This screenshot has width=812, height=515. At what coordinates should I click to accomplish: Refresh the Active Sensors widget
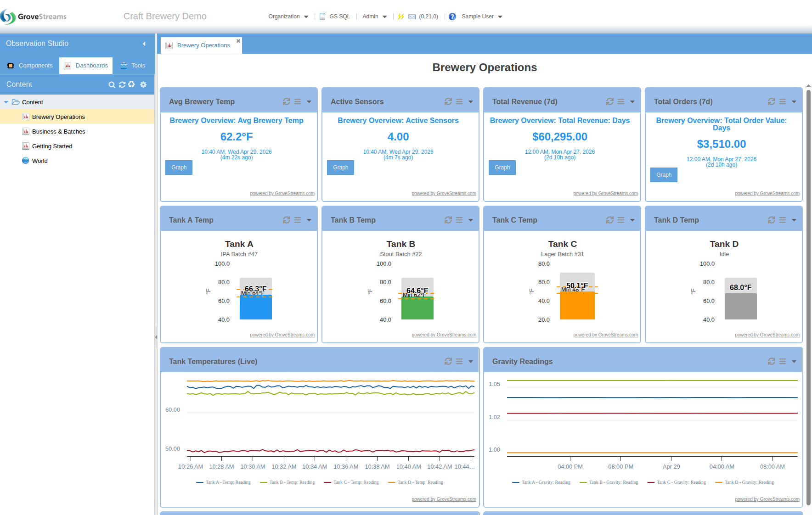(448, 101)
